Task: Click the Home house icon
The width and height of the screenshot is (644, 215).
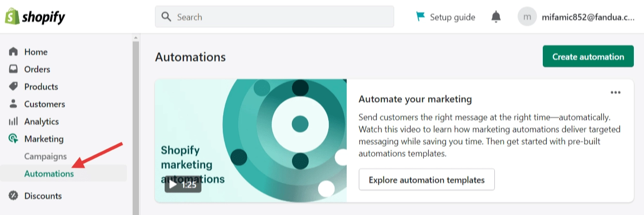Action: [14, 52]
